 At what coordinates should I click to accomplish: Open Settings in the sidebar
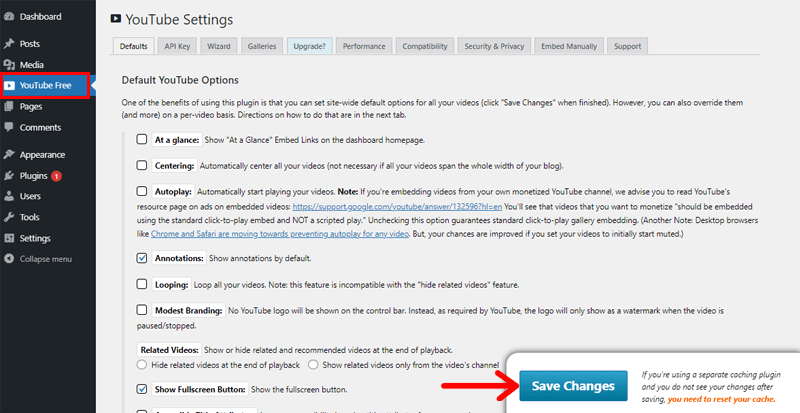coord(35,238)
